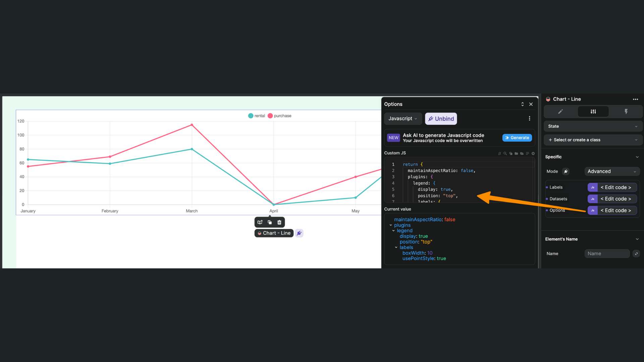Click the pink purchase legend dot
Viewport: 644px width, 362px height.
click(x=270, y=116)
